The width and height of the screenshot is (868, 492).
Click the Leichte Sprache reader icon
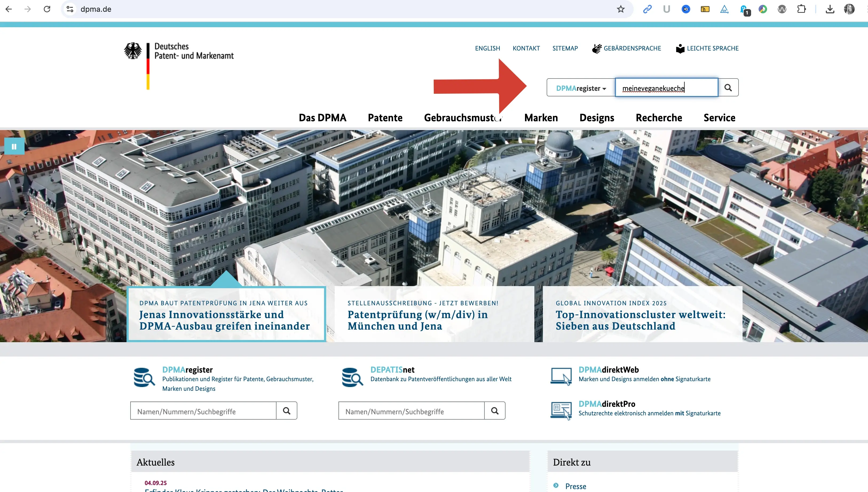pos(680,48)
